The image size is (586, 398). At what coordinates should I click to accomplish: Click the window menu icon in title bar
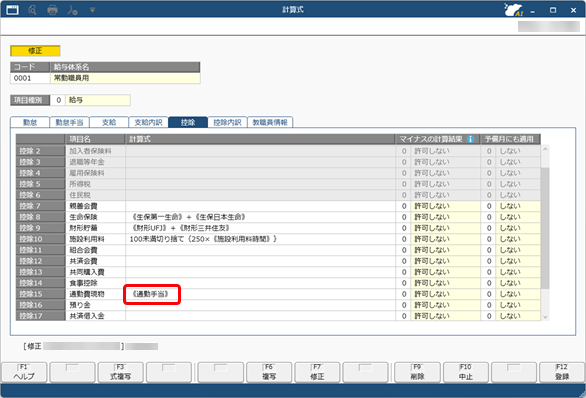pyautogui.click(x=12, y=10)
